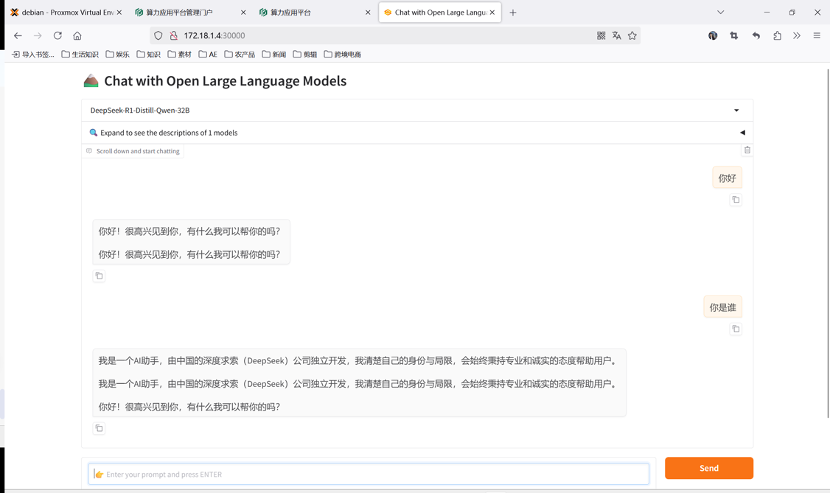
Task: Open the extensions puzzle icon
Action: [x=777, y=35]
